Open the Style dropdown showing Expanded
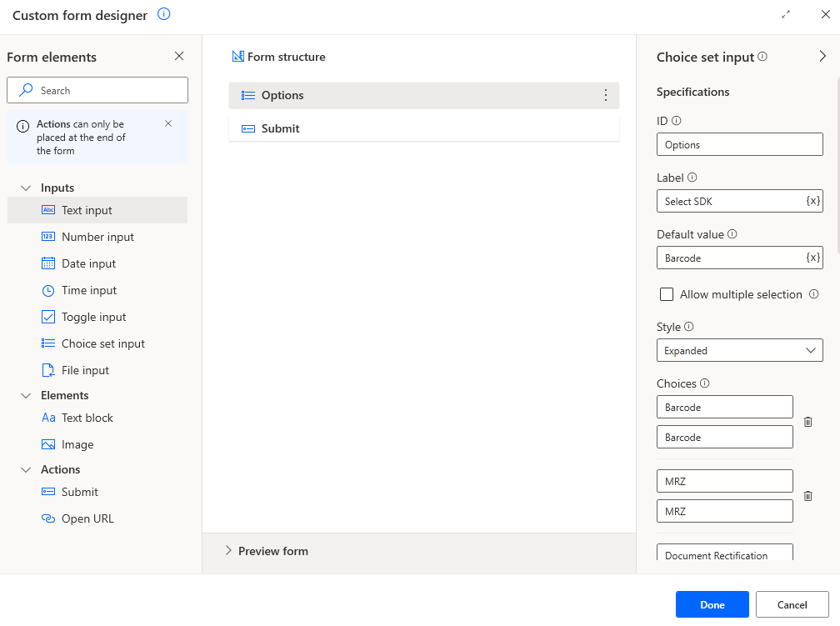Viewport: 840px width, 626px height. [x=739, y=351]
